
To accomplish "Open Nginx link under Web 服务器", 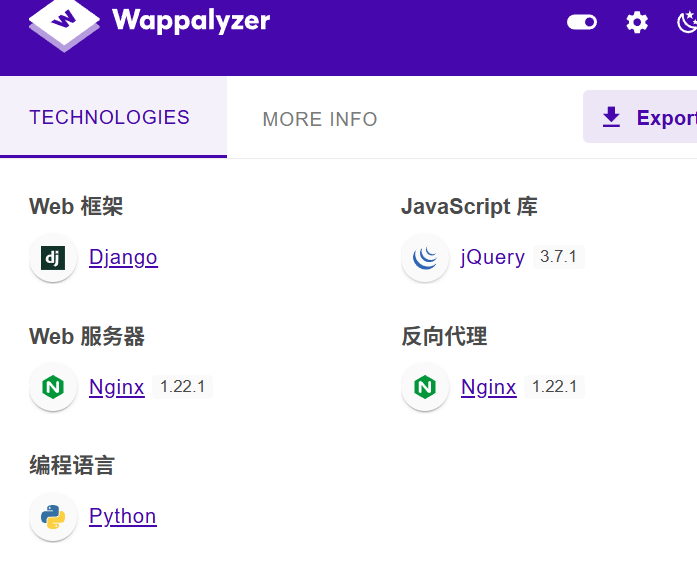I will [116, 387].
